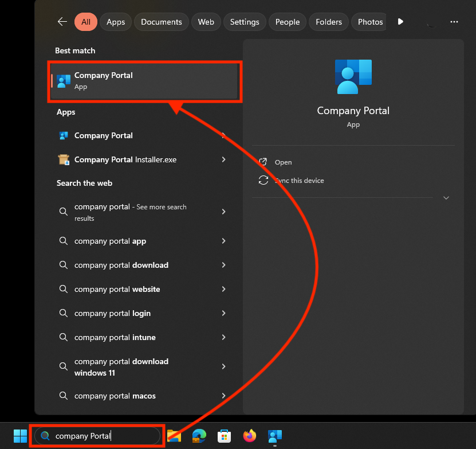This screenshot has height=449, width=476.
Task: Expand 'company portal download windows 11' chevron
Action: click(224, 366)
